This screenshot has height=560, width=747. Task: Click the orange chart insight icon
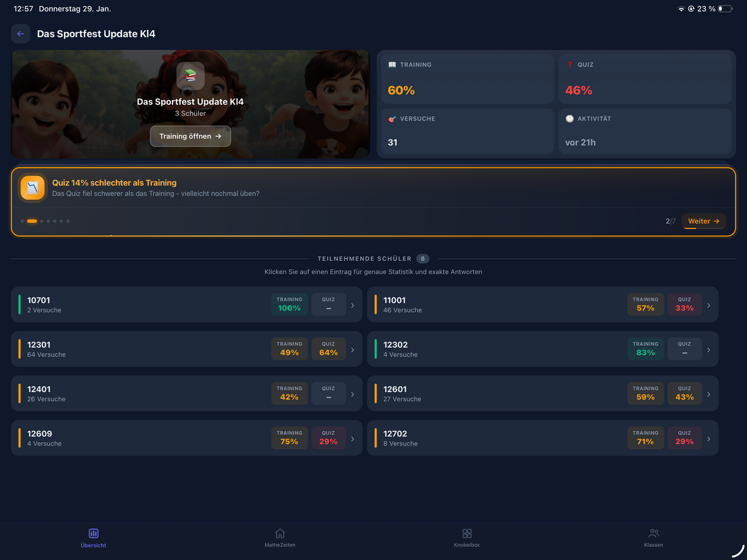32,188
